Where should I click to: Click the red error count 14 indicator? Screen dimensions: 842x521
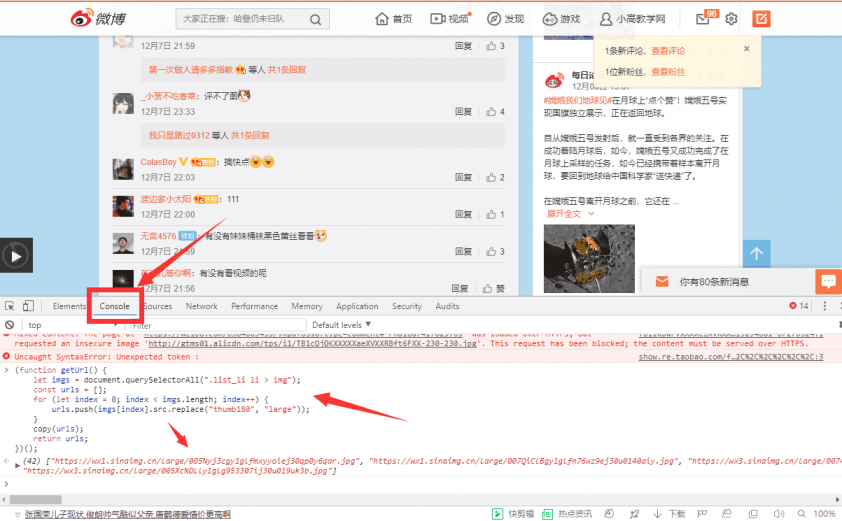799,306
